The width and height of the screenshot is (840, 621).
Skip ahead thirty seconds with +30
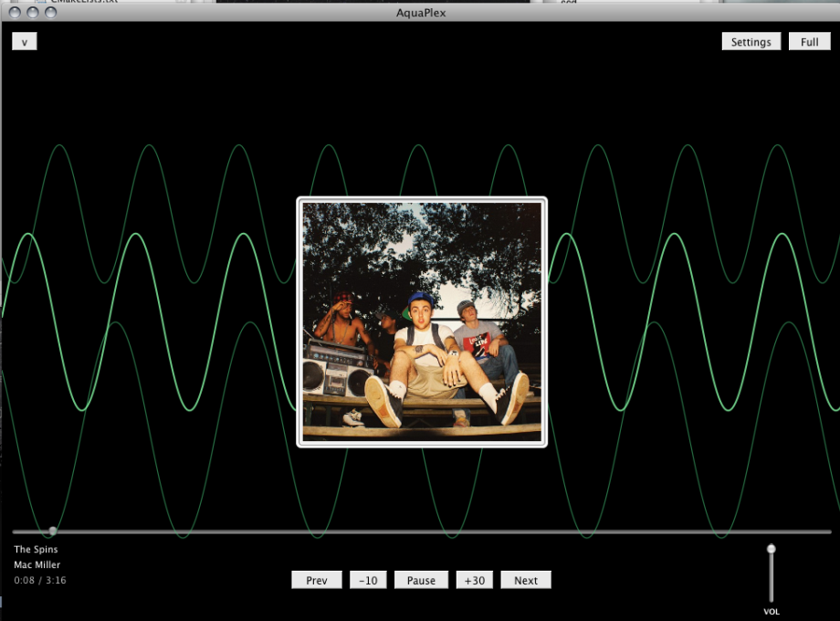click(475, 580)
